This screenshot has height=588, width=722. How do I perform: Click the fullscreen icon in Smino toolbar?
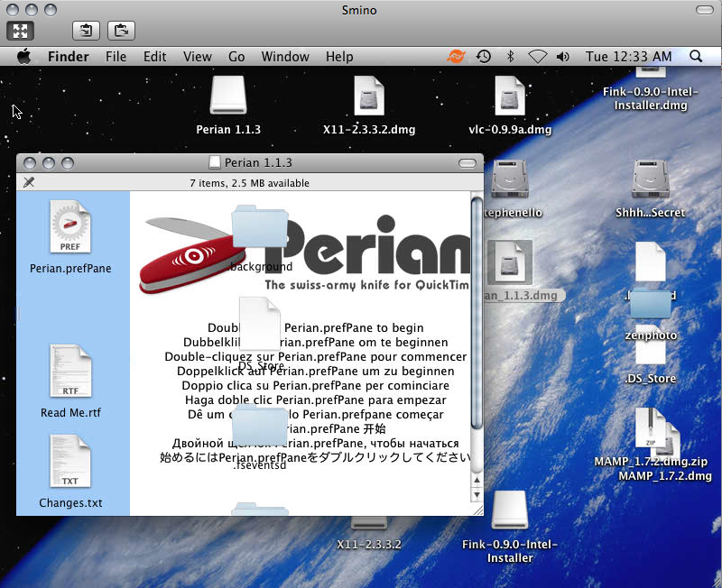pos(20,31)
